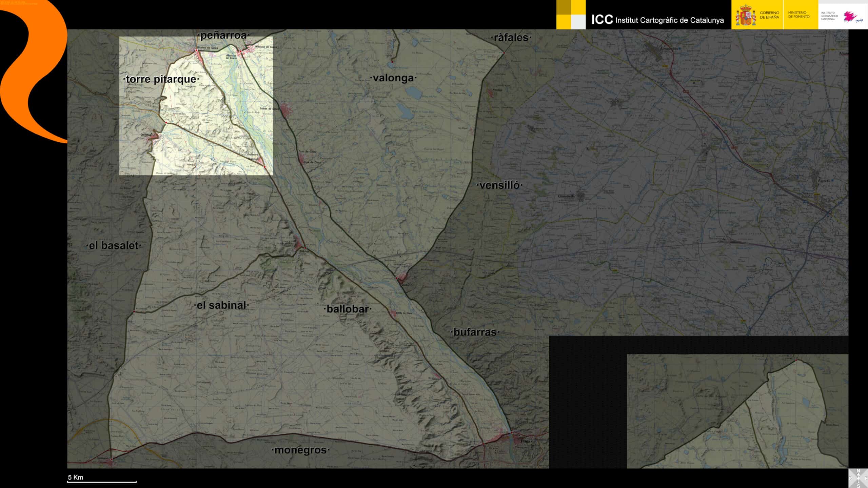Select the monegros zone label
The height and width of the screenshot is (488, 868).
[300, 450]
